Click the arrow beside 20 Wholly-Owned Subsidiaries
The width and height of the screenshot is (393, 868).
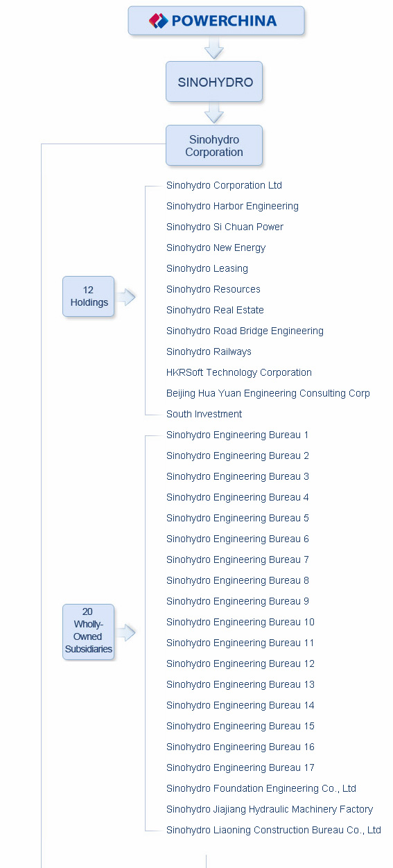point(125,632)
